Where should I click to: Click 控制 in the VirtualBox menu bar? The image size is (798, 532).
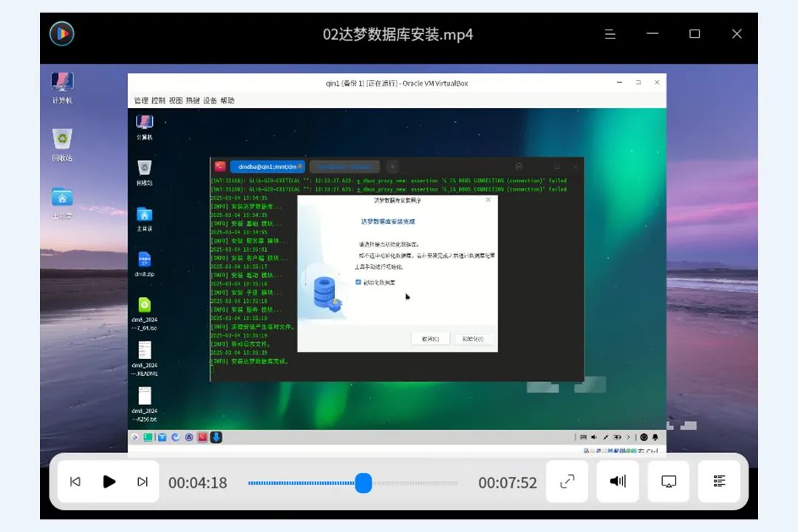158,100
